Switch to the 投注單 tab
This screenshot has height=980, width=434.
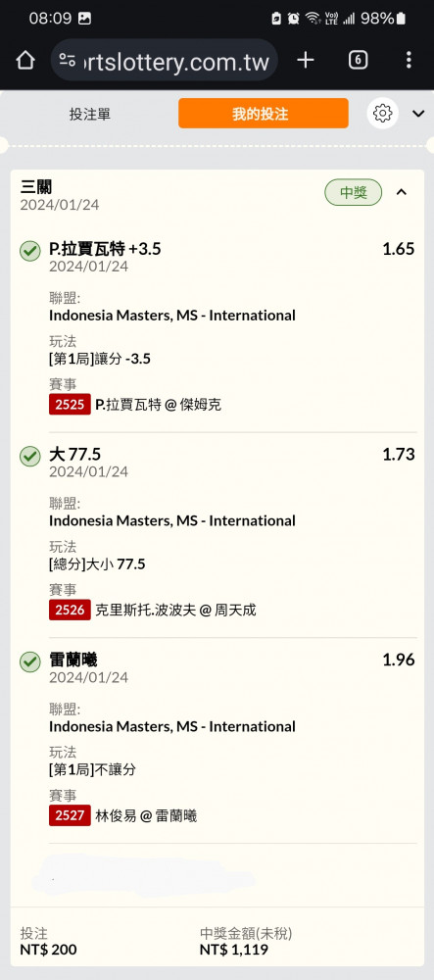90,114
